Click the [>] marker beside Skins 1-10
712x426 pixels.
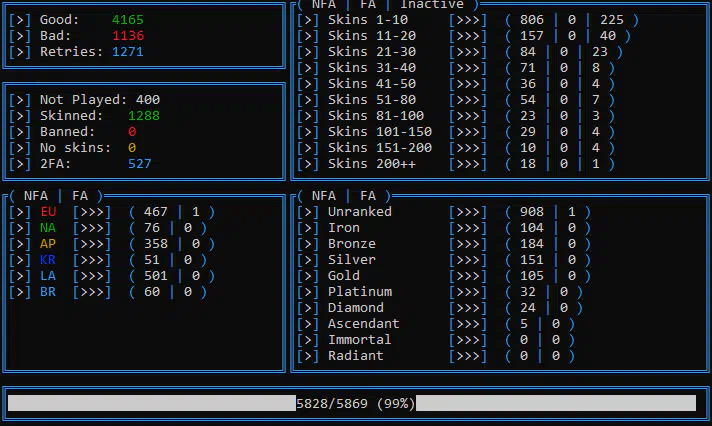pos(308,20)
